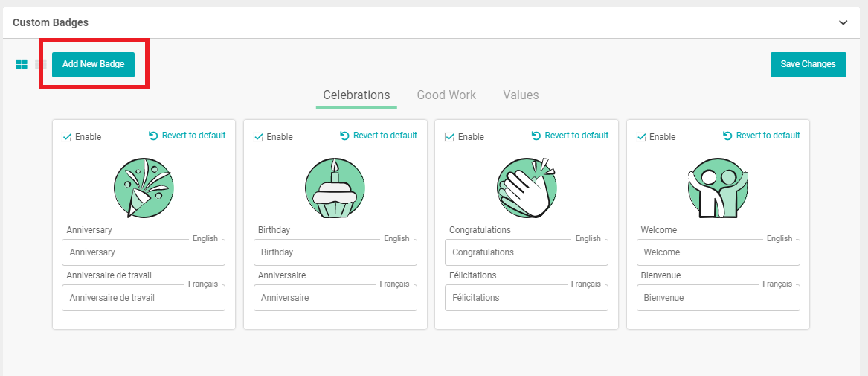Focus the Bienvenue Français input field
The width and height of the screenshot is (868, 376).
pyautogui.click(x=718, y=298)
